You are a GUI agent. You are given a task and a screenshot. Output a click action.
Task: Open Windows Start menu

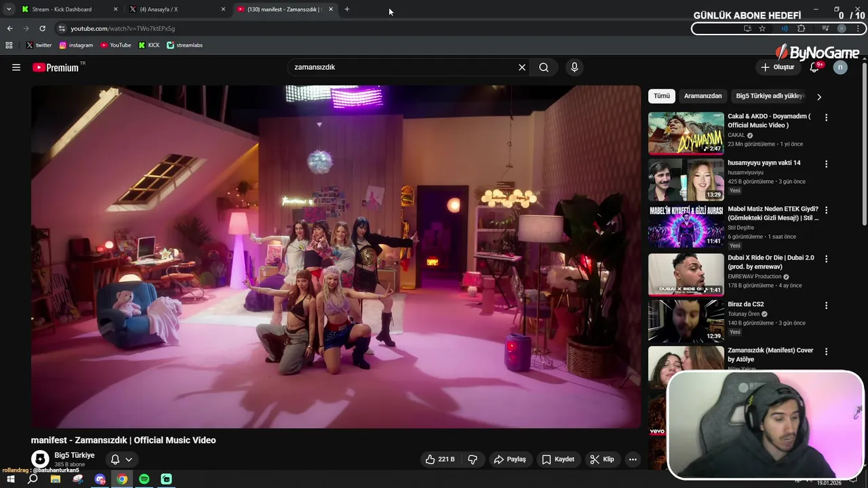pos(10,479)
